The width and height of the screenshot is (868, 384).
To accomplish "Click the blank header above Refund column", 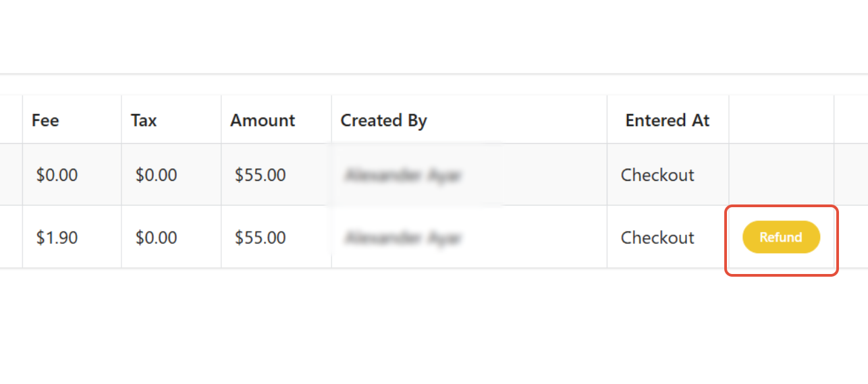I will coord(782,120).
